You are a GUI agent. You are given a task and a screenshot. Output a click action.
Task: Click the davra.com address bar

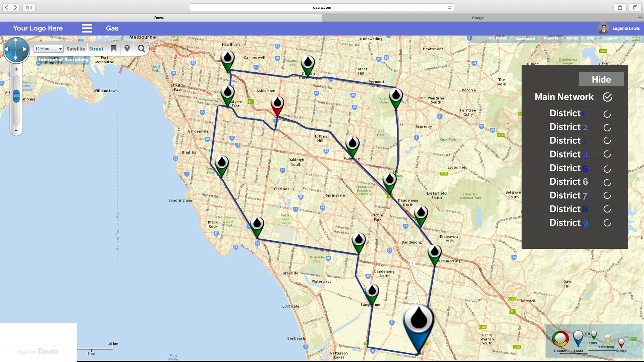tap(322, 7)
